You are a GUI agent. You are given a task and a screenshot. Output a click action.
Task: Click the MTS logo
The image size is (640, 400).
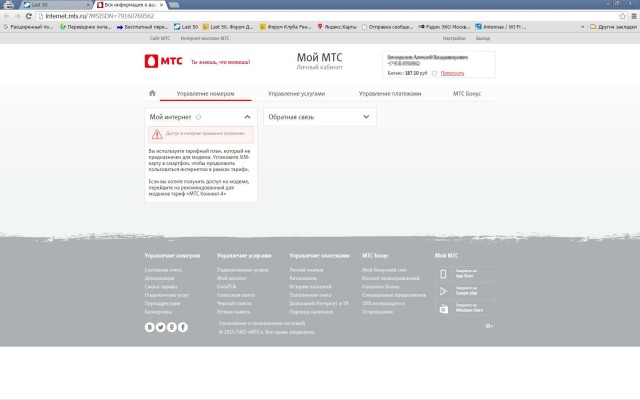click(x=163, y=61)
